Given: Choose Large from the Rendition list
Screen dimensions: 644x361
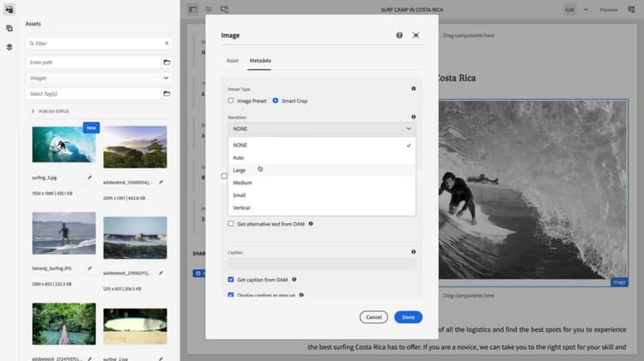Looking at the screenshot, I should [240, 170].
